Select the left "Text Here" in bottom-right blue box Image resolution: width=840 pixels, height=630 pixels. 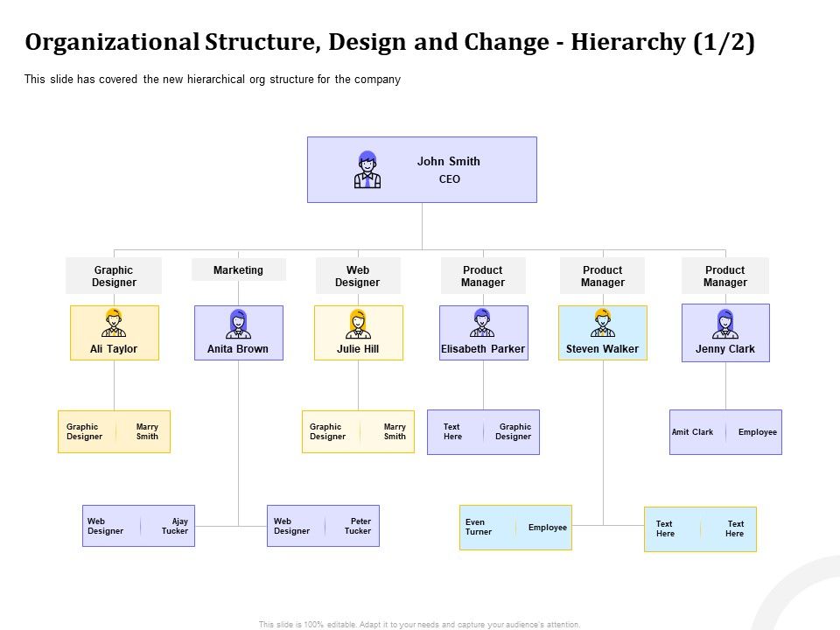click(x=665, y=528)
